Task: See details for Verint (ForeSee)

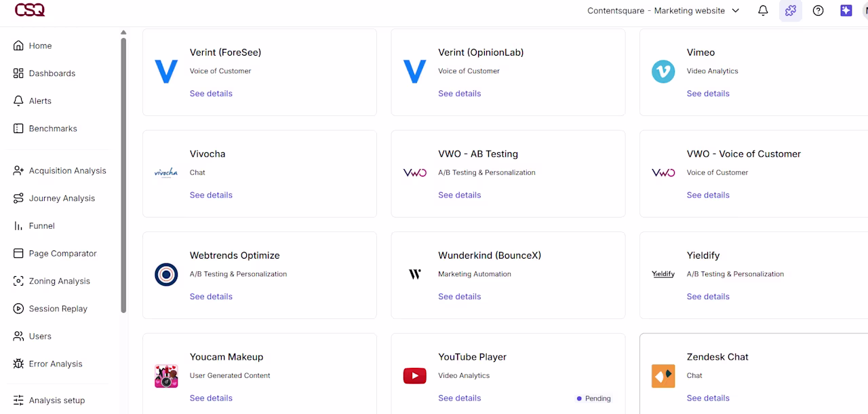Action: click(211, 94)
